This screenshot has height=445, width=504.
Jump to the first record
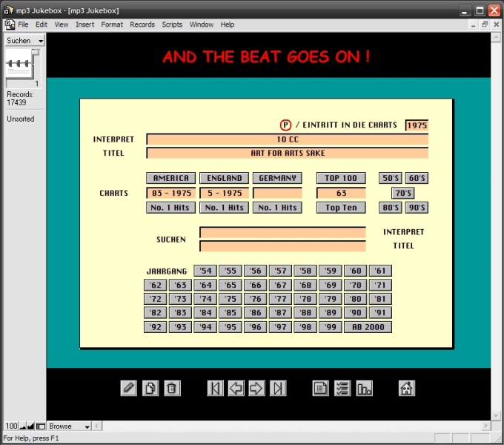click(216, 388)
